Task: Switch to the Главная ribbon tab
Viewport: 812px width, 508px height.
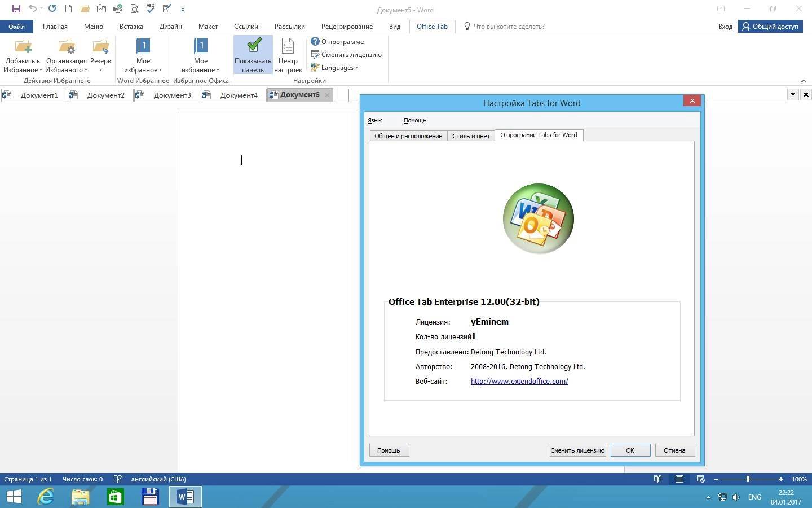Action: (55, 27)
